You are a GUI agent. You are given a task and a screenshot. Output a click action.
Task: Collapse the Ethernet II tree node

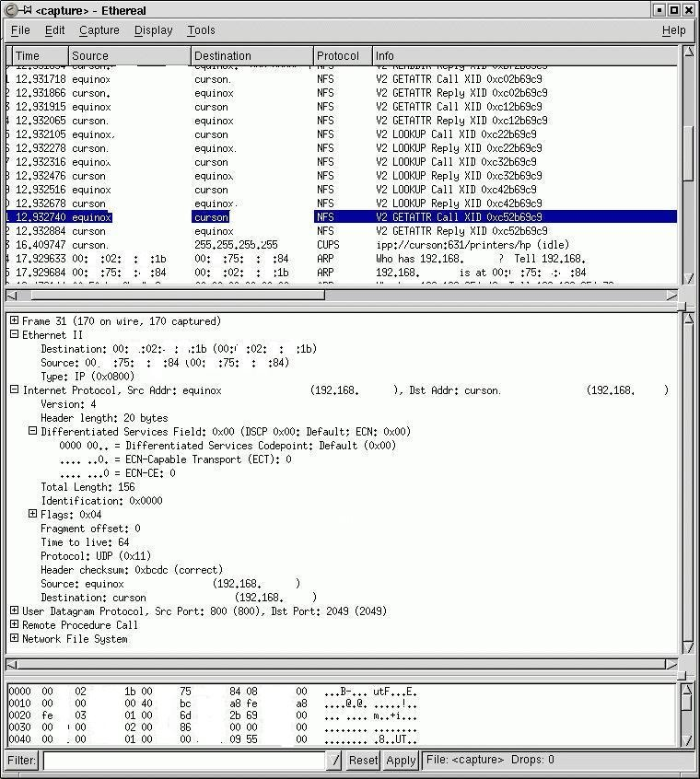[15, 335]
